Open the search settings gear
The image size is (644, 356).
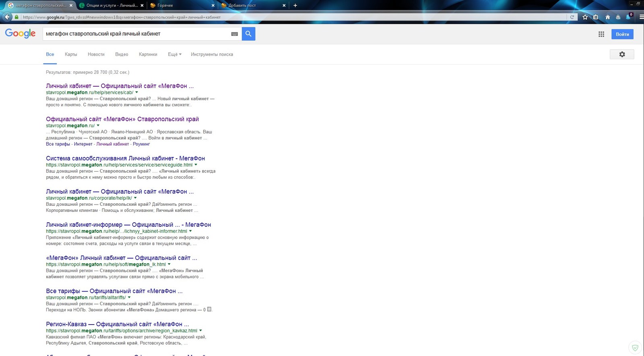coord(622,54)
